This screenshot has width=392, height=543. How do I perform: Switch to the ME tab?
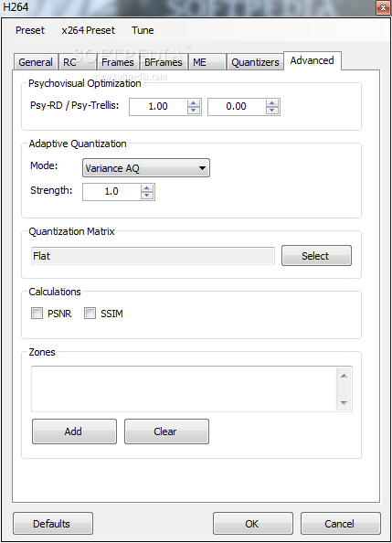[x=207, y=62]
